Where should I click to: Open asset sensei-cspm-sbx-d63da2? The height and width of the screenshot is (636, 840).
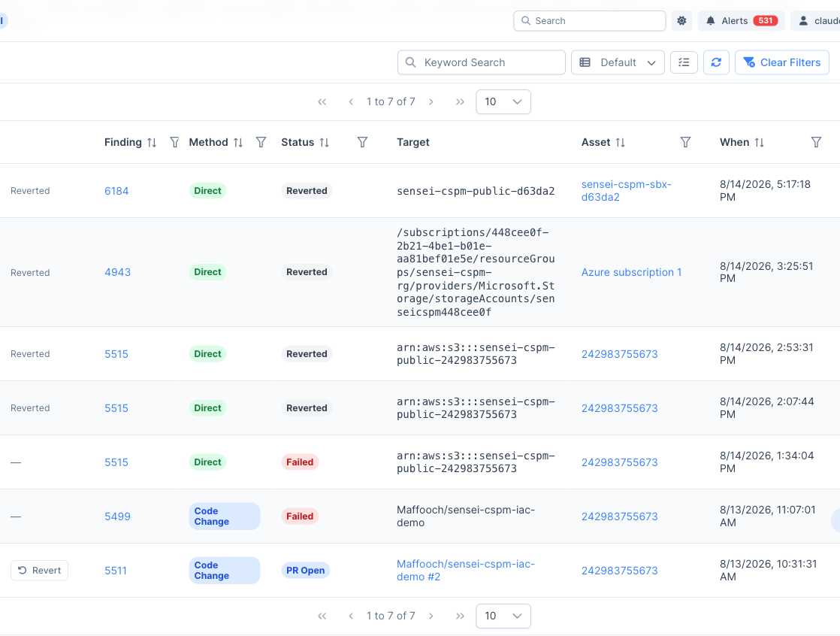coord(627,191)
